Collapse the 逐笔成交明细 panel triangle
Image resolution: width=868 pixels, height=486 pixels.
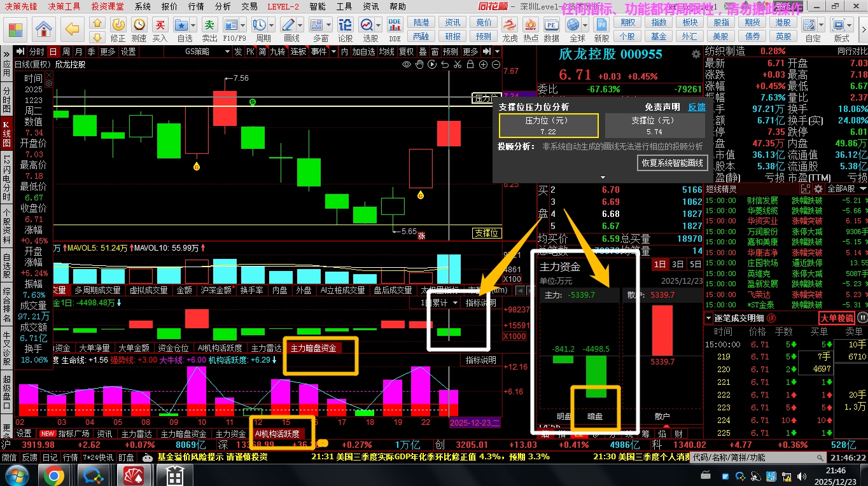pyautogui.click(x=709, y=317)
